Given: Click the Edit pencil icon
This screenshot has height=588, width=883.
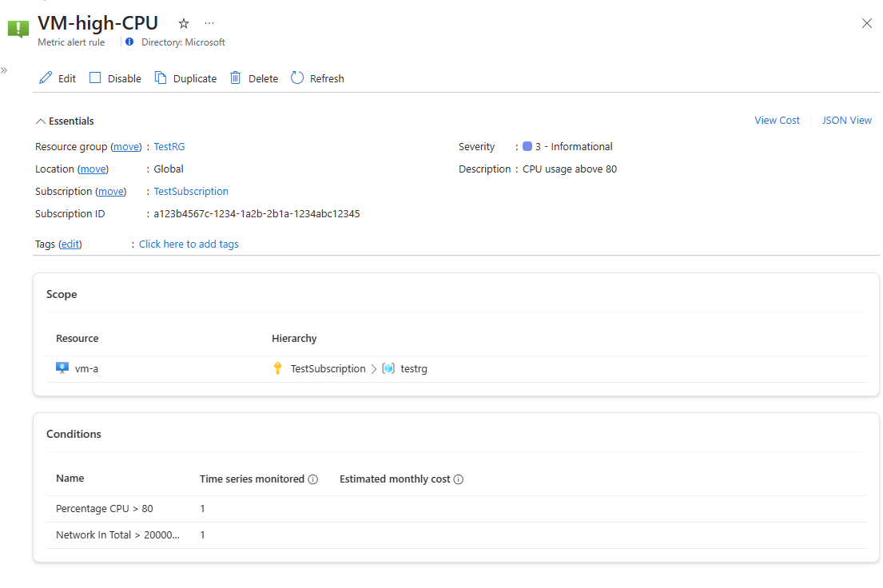Looking at the screenshot, I should (x=46, y=77).
